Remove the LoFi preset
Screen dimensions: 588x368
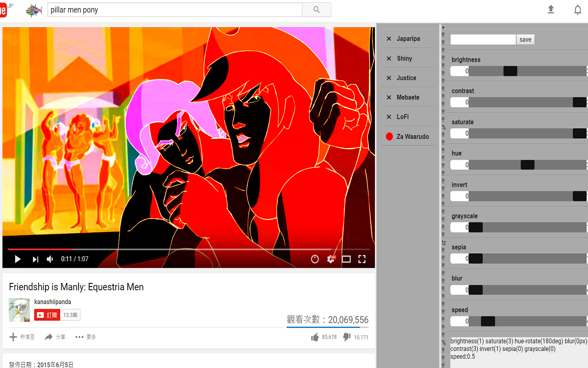pyautogui.click(x=389, y=117)
